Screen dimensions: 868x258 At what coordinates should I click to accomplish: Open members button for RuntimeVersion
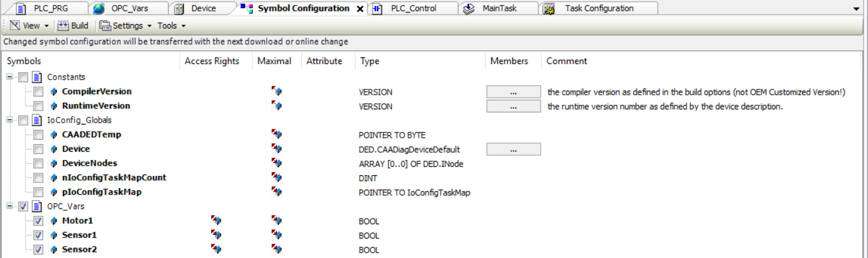513,106
